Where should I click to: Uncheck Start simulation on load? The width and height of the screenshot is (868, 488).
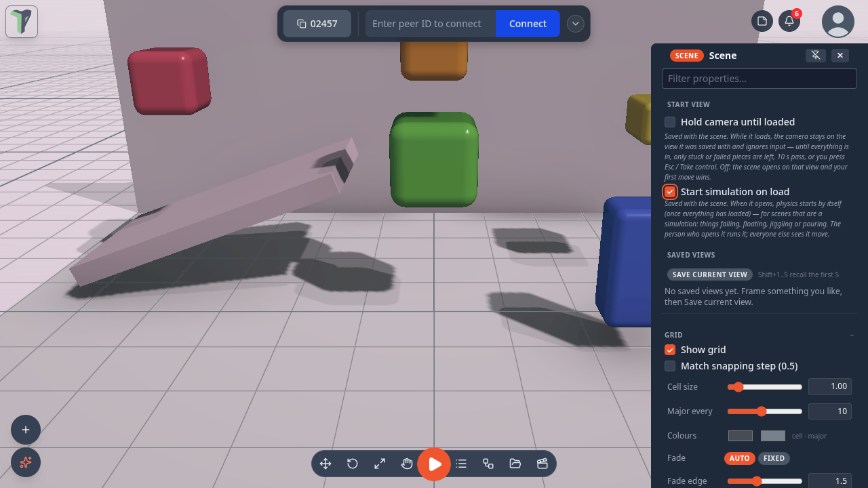(670, 192)
